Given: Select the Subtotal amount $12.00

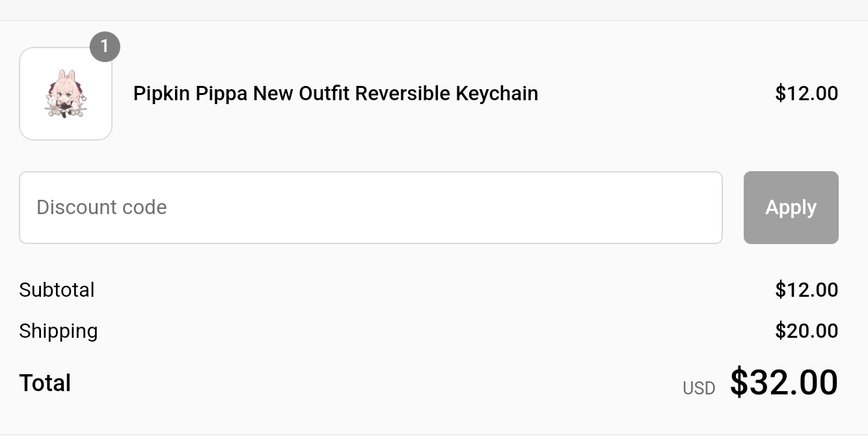Looking at the screenshot, I should [x=806, y=290].
